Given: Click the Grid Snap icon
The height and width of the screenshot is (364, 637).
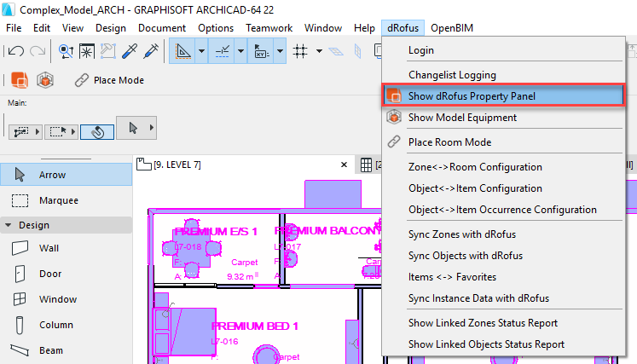Looking at the screenshot, I should [300, 51].
